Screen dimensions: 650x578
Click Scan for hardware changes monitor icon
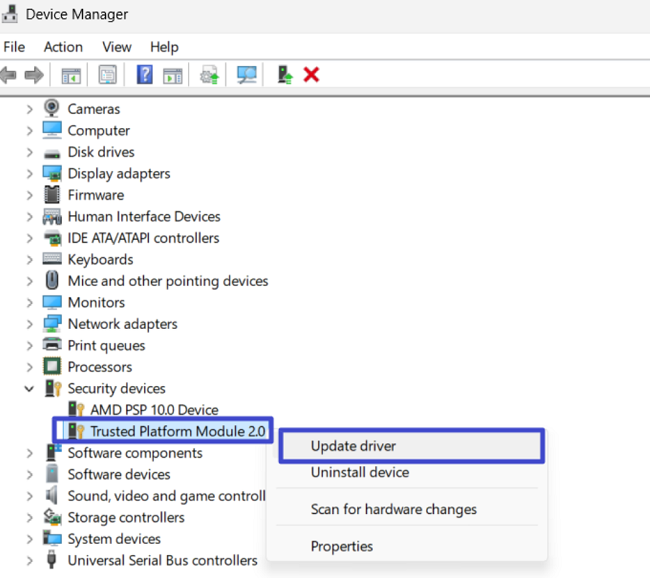247,75
